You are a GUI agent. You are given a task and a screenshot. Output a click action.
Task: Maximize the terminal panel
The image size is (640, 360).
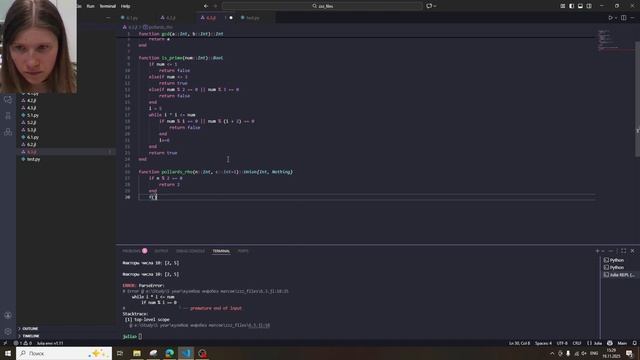624,251
